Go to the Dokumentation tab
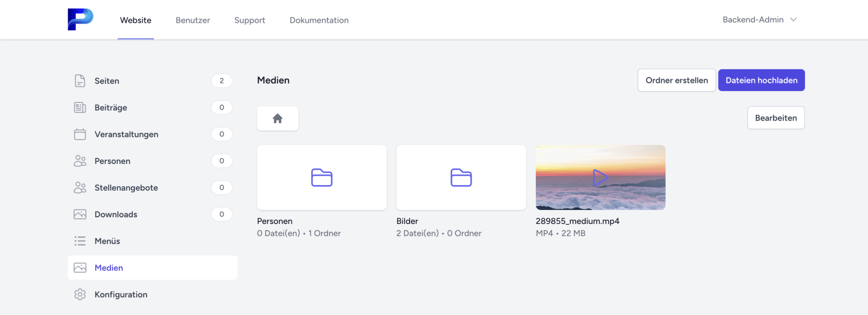 point(319,20)
